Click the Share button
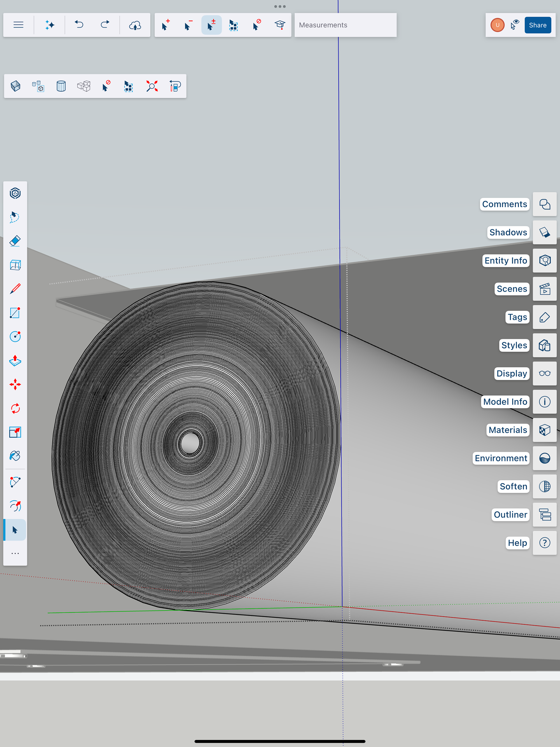 point(537,25)
